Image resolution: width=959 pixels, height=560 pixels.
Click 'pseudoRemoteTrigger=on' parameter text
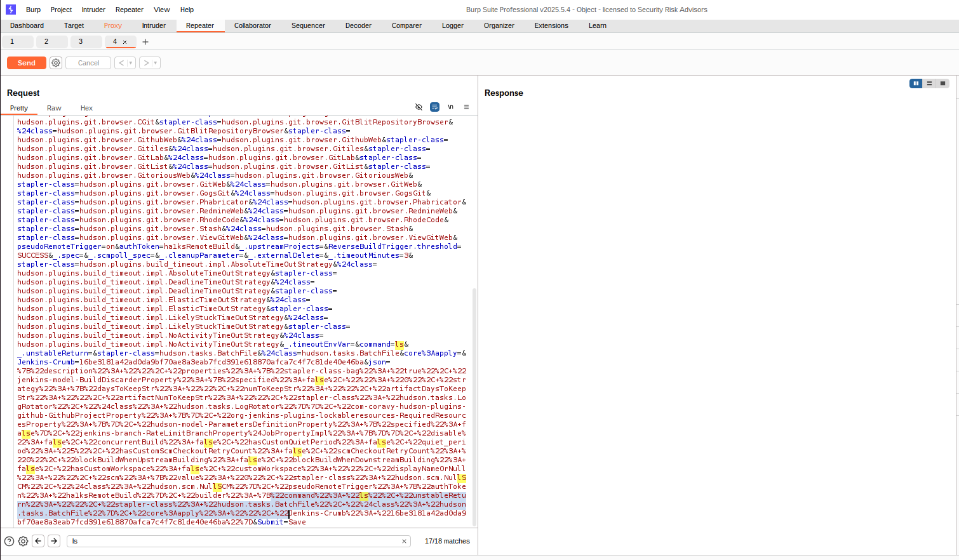tap(66, 246)
